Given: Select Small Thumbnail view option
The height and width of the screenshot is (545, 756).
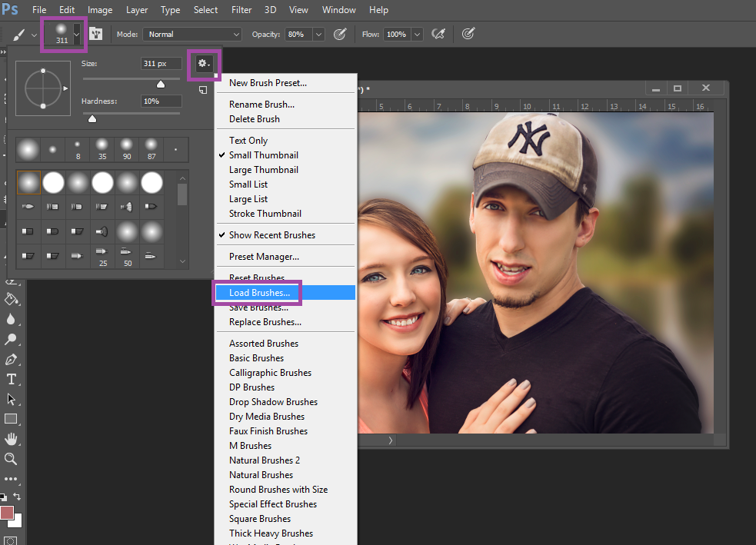Looking at the screenshot, I should [x=263, y=155].
